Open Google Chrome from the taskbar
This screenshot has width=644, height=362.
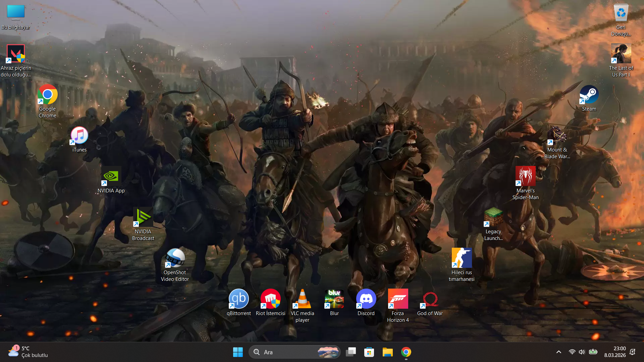406,352
